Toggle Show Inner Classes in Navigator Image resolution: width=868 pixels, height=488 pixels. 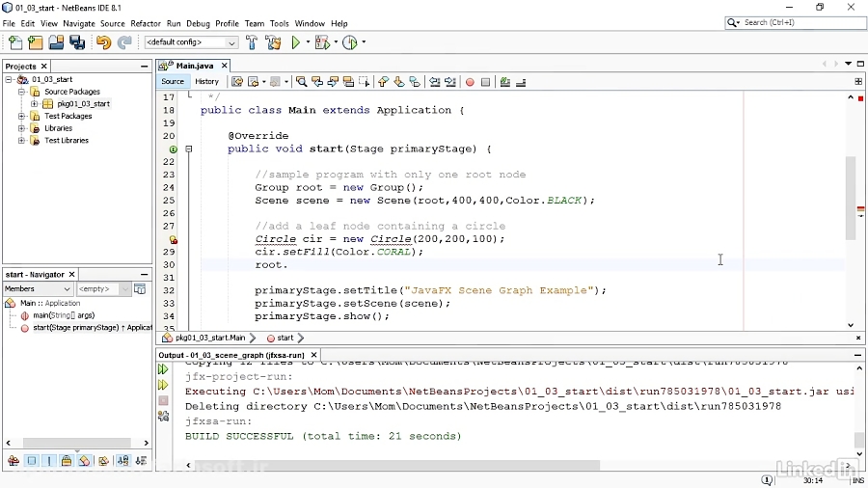coord(84,460)
